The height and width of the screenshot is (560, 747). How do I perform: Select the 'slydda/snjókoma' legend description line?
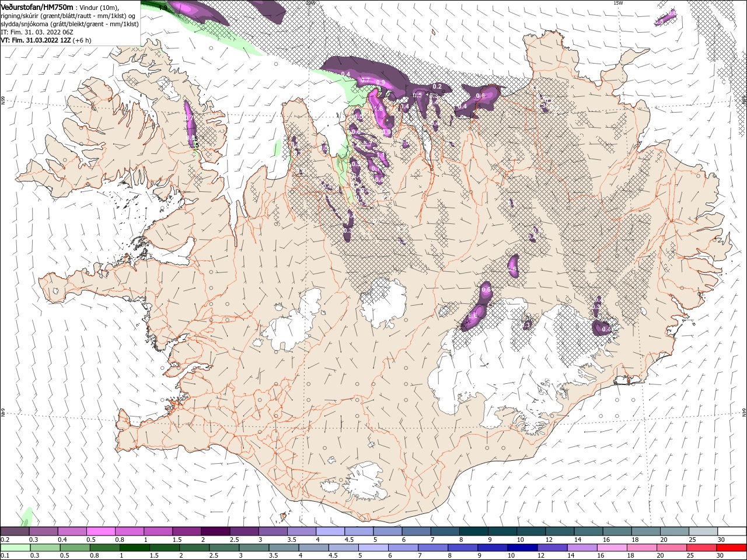(x=69, y=24)
